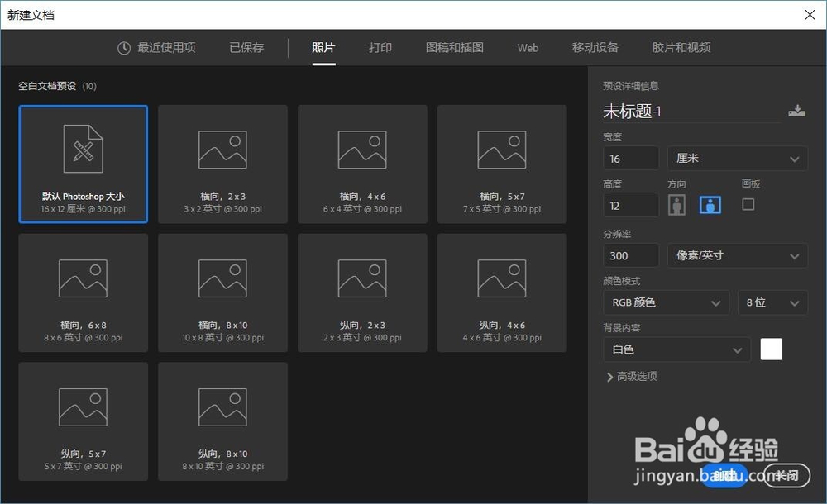Open the 胶片和视频 tab
Screen dimensions: 827x504
(x=681, y=48)
